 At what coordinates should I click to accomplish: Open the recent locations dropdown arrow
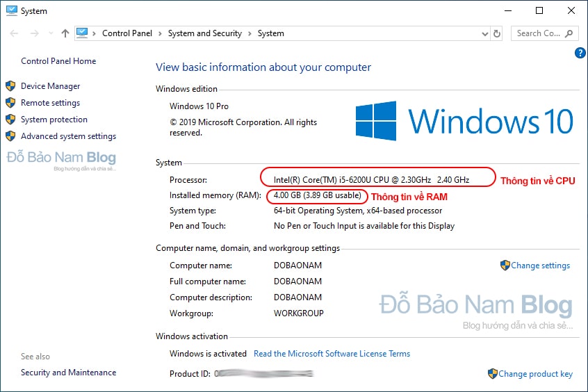51,33
